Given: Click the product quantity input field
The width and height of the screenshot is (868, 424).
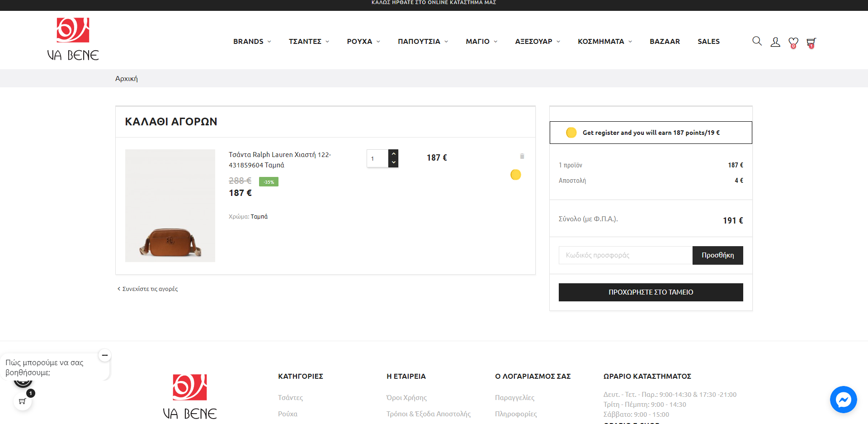Looking at the screenshot, I should 377,158.
